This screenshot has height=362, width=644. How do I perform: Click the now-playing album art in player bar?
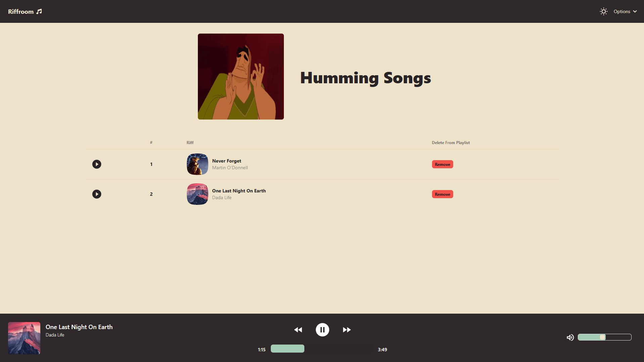[x=24, y=338]
